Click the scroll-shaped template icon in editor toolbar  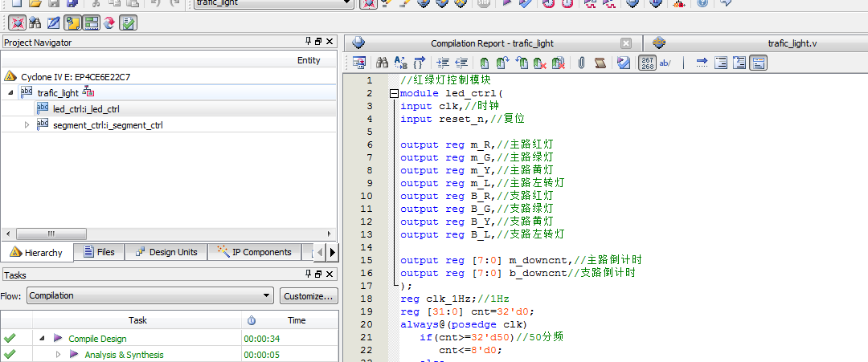point(600,63)
